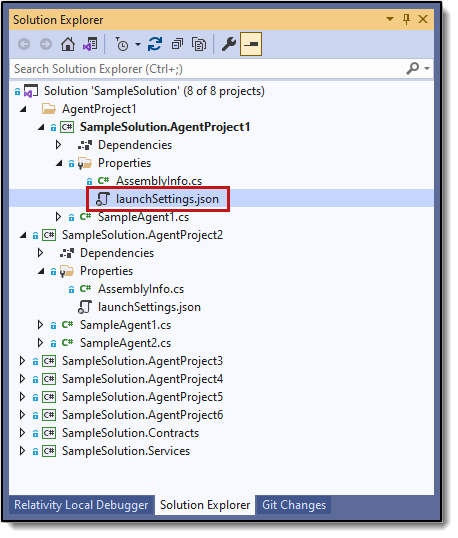The width and height of the screenshot is (458, 538).
Task: Click the Collapse All icon
Action: (177, 44)
